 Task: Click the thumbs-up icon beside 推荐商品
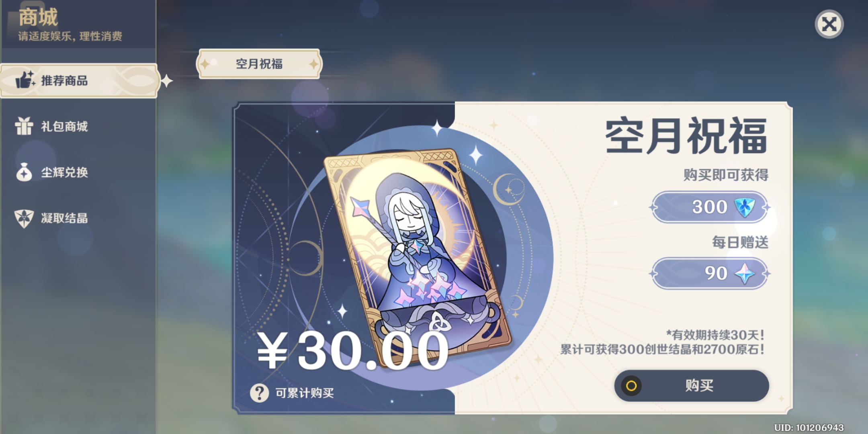25,80
